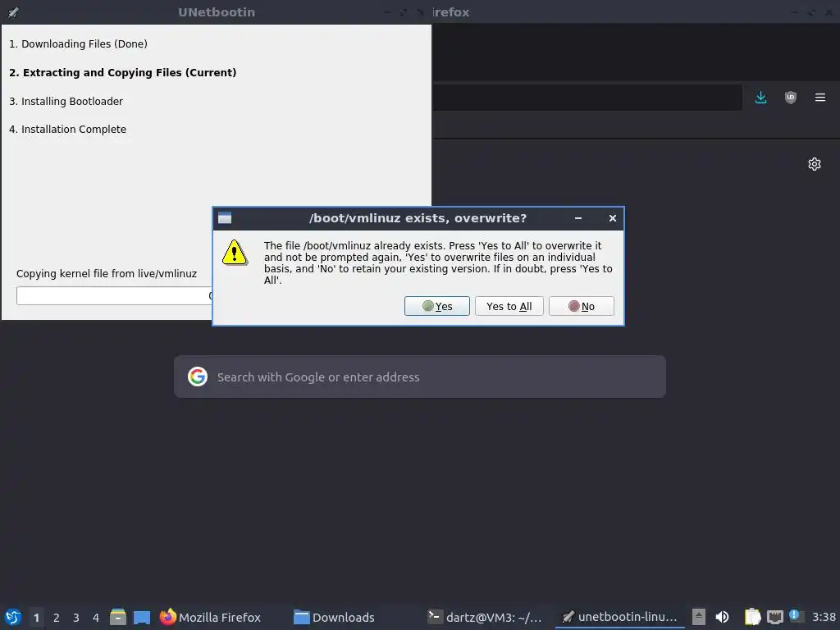Open Firefox hamburger application menu
The height and width of the screenshot is (630, 840).
coord(820,98)
